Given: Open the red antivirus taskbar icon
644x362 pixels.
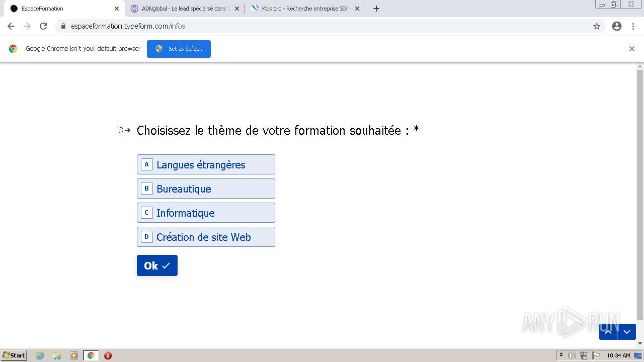Looking at the screenshot, I should 108,355.
